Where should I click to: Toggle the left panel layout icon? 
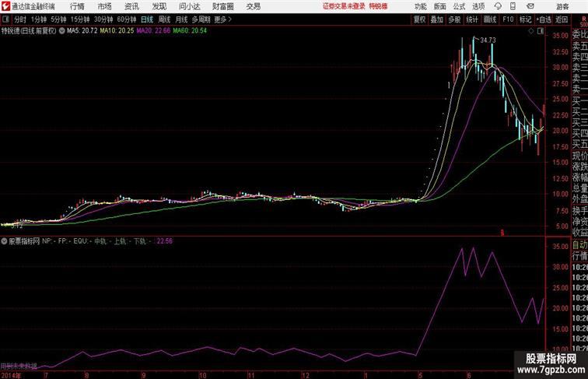5,19
